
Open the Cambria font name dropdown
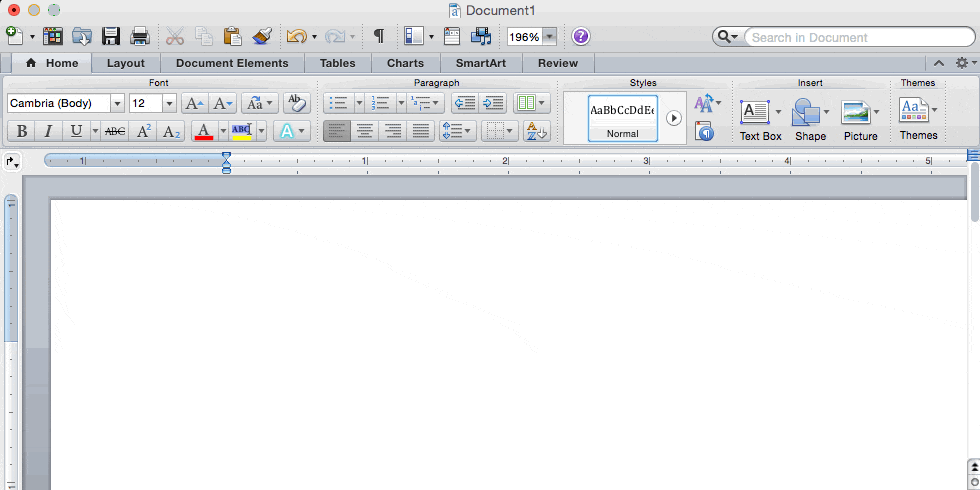117,103
